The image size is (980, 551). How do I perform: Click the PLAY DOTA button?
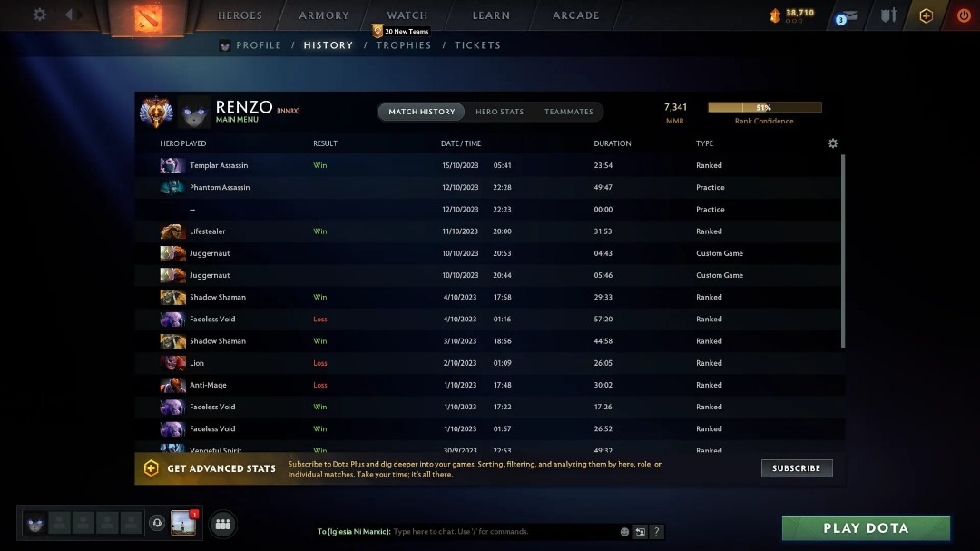click(x=865, y=527)
